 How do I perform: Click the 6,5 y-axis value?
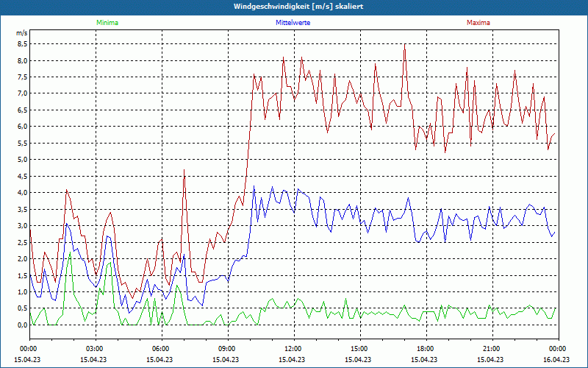click(23, 110)
